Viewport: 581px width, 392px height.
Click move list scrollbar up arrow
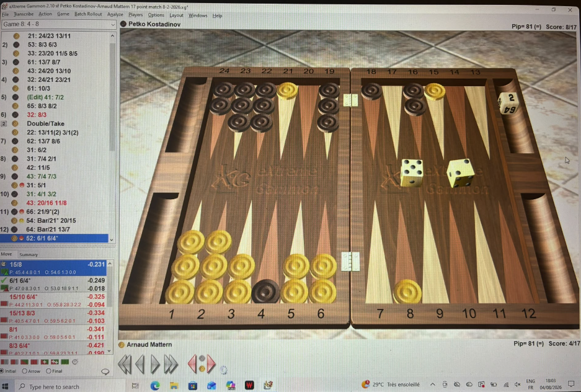pos(112,36)
